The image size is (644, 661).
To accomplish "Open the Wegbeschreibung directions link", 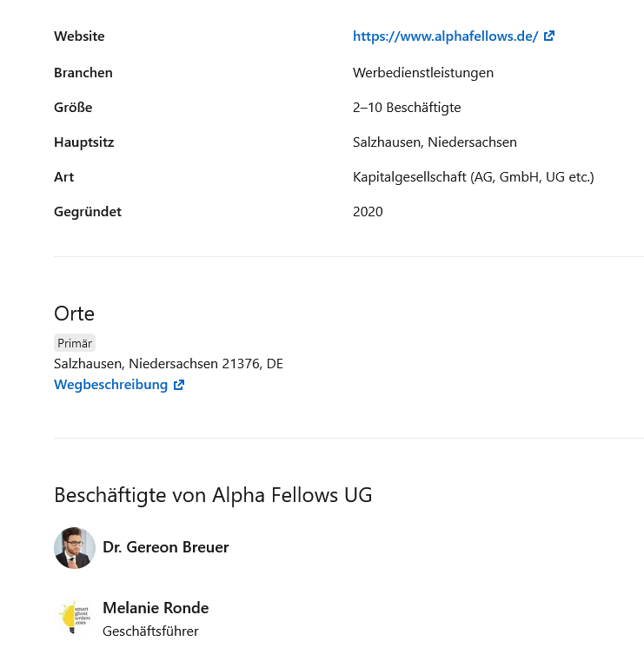I will (110, 385).
